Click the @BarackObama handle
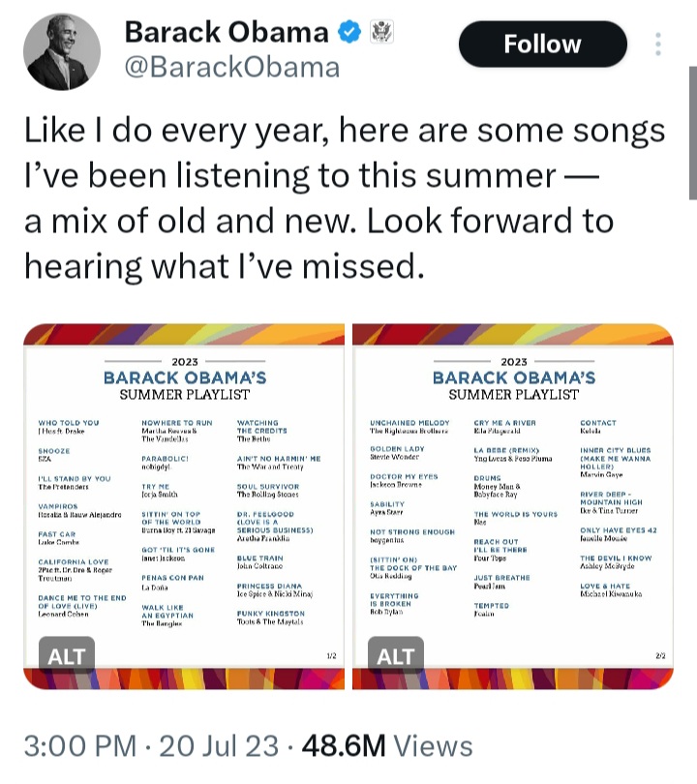 [232, 67]
